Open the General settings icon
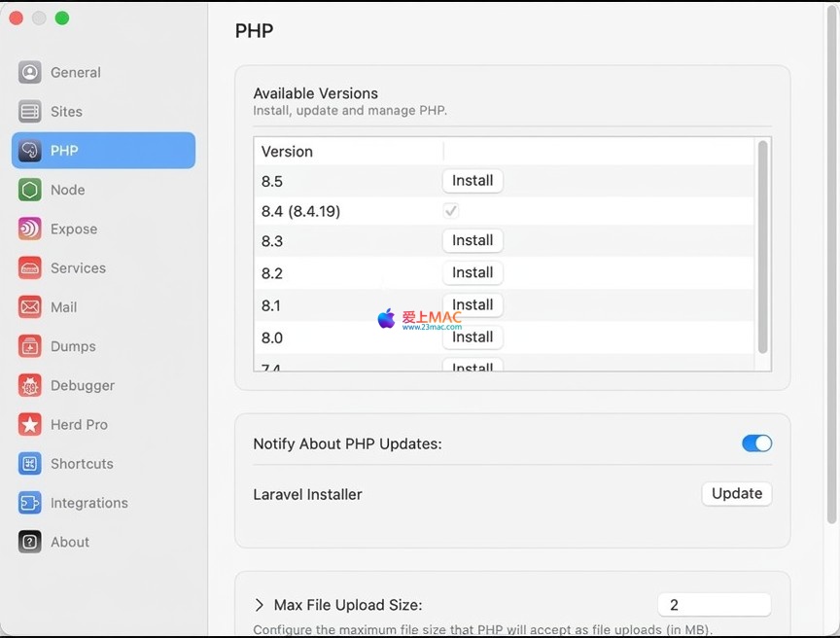 [x=30, y=73]
